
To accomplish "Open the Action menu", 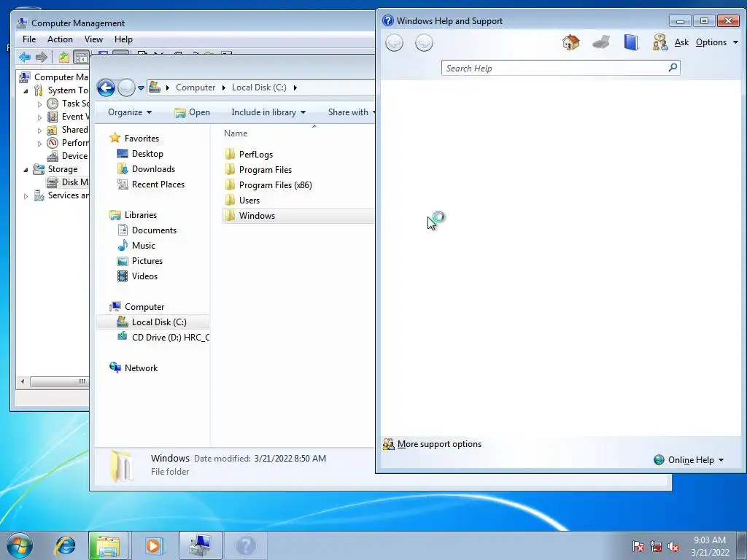I will [60, 39].
